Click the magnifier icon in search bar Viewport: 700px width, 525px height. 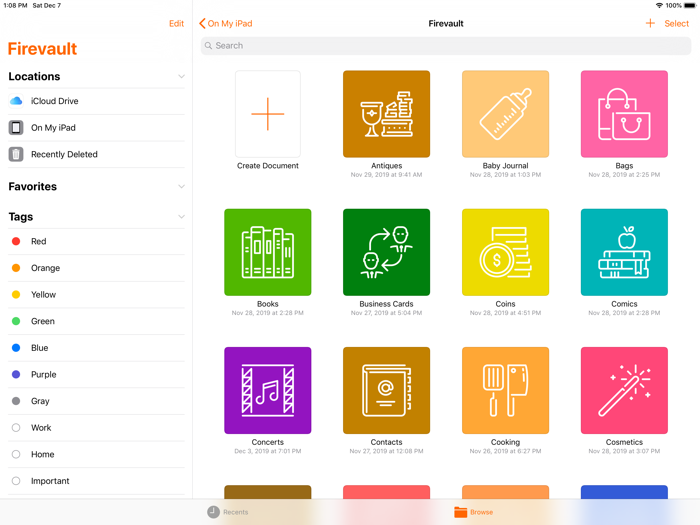(208, 46)
